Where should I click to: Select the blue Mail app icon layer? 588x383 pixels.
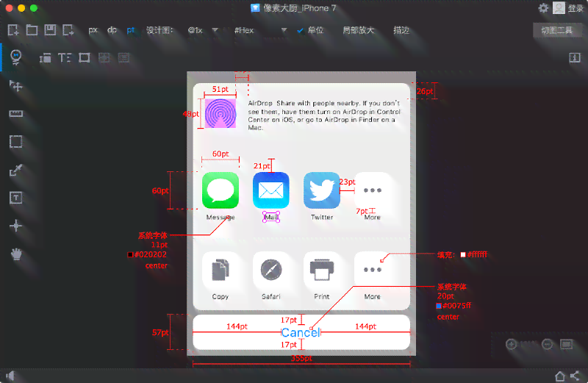coord(271,190)
